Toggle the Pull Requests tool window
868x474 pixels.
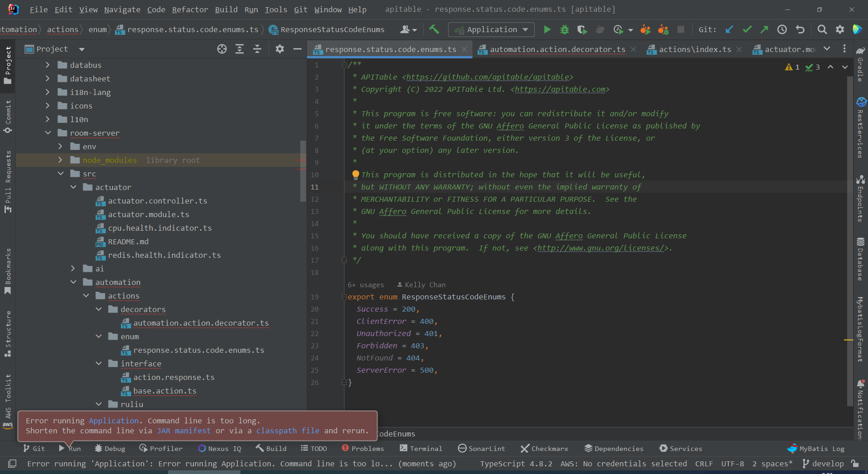pos(8,182)
